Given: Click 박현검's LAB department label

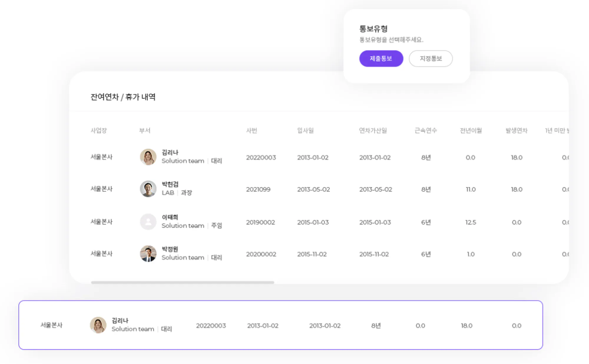Looking at the screenshot, I should [x=168, y=193].
